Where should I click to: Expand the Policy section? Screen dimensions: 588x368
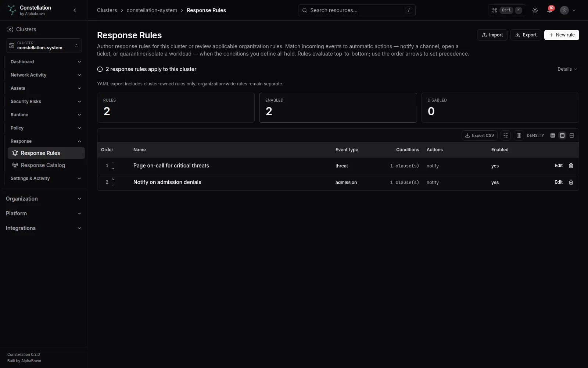(x=46, y=128)
